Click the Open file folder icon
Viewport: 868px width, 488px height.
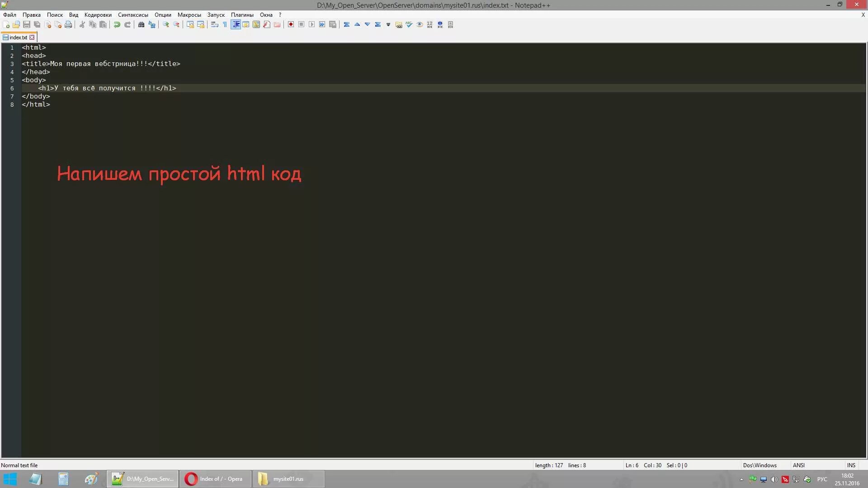coord(16,24)
